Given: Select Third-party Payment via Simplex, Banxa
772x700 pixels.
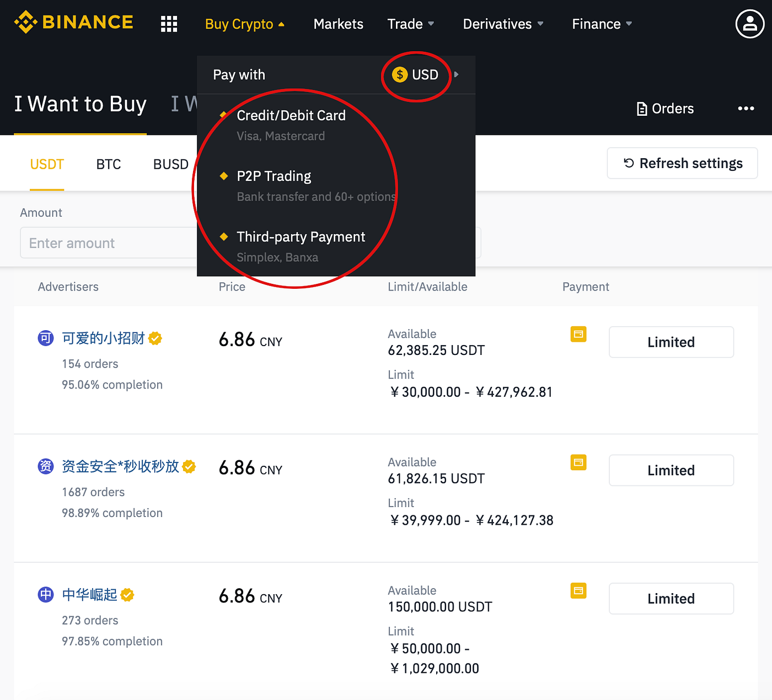Looking at the screenshot, I should [301, 237].
